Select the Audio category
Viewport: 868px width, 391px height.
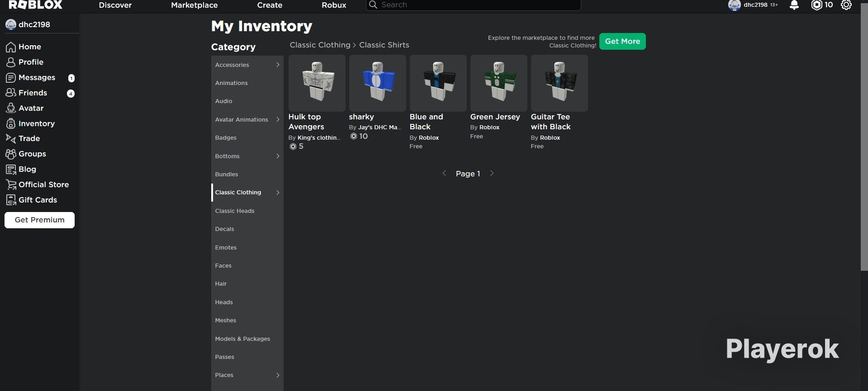tap(247, 101)
